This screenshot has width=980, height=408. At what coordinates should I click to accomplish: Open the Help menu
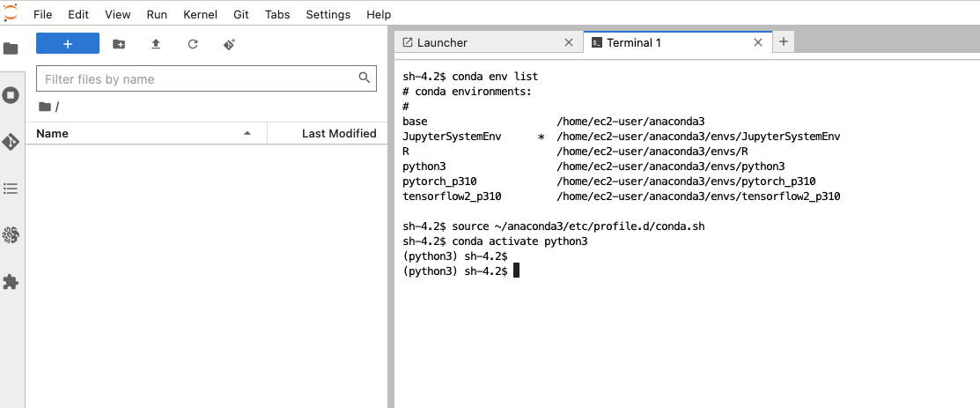pyautogui.click(x=379, y=14)
